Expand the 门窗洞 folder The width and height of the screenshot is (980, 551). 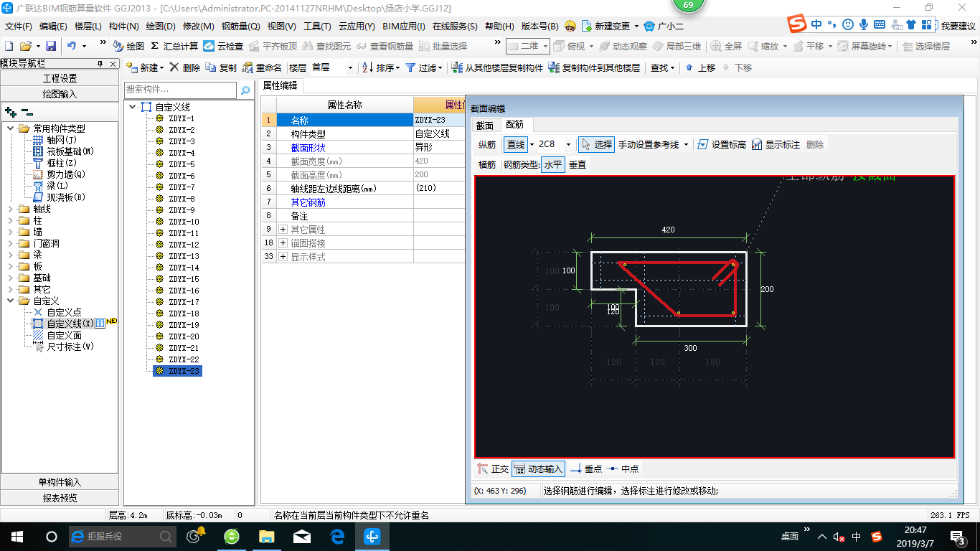tap(10, 243)
